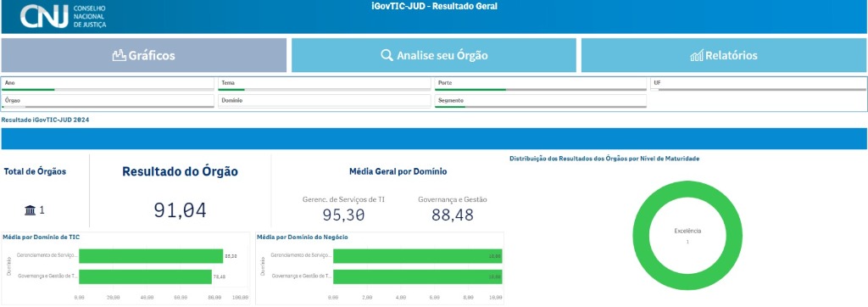Click the chart icon beside Gráficos

pyautogui.click(x=119, y=55)
